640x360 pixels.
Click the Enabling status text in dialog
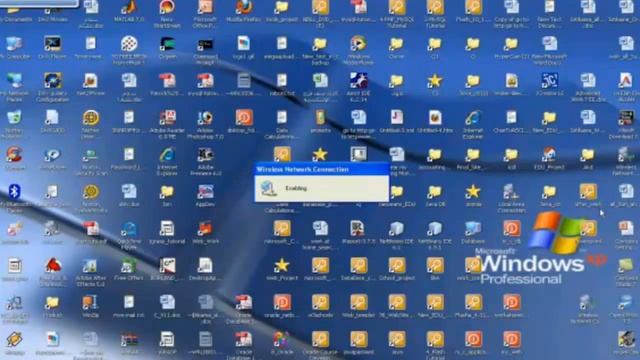[x=296, y=188]
